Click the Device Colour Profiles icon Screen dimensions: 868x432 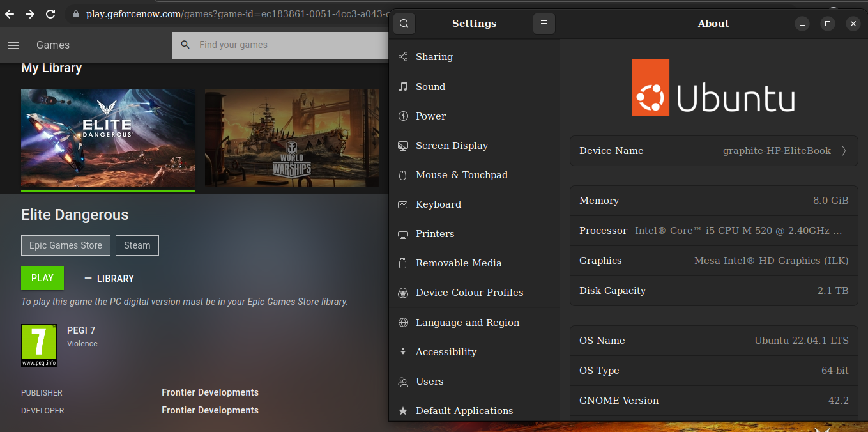coord(403,293)
